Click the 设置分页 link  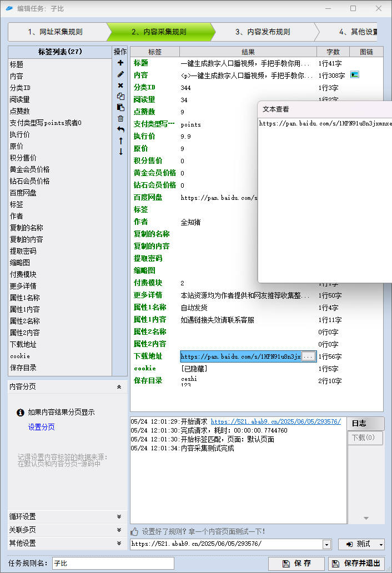tap(41, 427)
